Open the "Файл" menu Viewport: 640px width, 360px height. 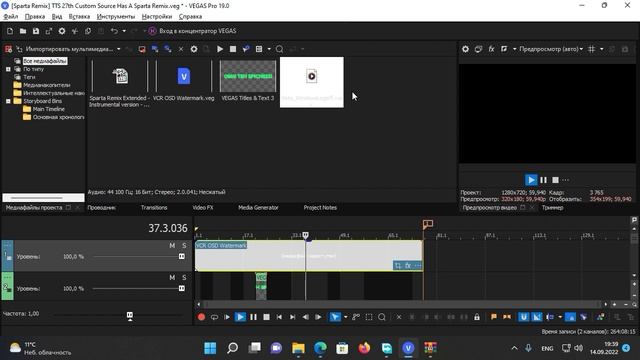(11, 17)
